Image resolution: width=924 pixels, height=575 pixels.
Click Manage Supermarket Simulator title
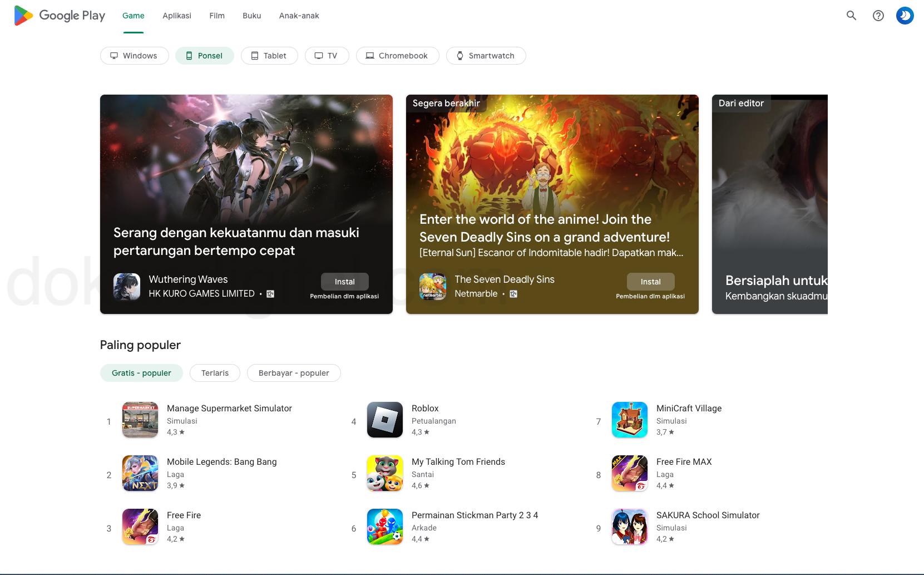[x=229, y=409]
